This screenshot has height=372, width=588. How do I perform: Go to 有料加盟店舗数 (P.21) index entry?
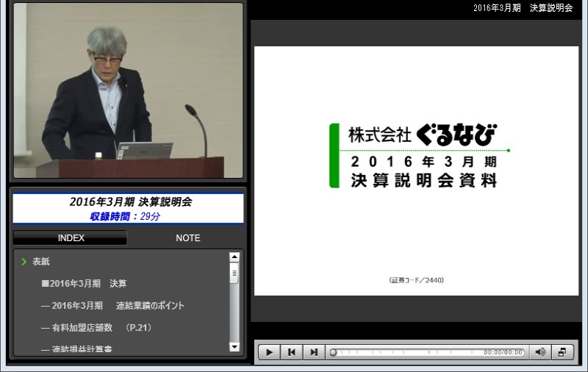96,327
